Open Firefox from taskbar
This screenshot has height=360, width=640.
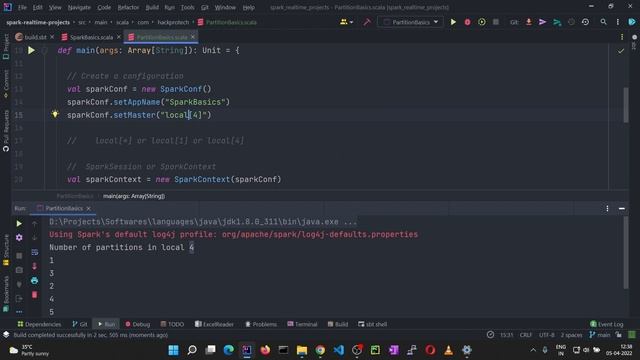click(x=265, y=350)
